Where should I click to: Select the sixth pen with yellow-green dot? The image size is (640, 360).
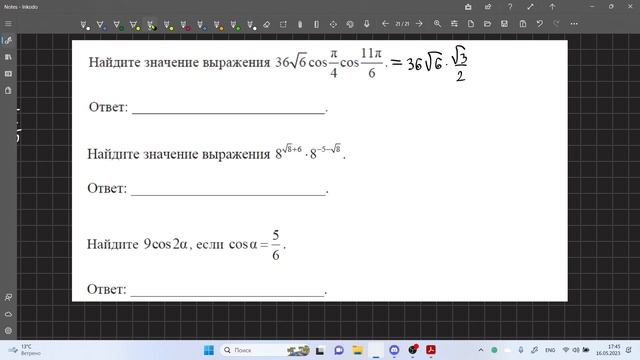point(169,25)
